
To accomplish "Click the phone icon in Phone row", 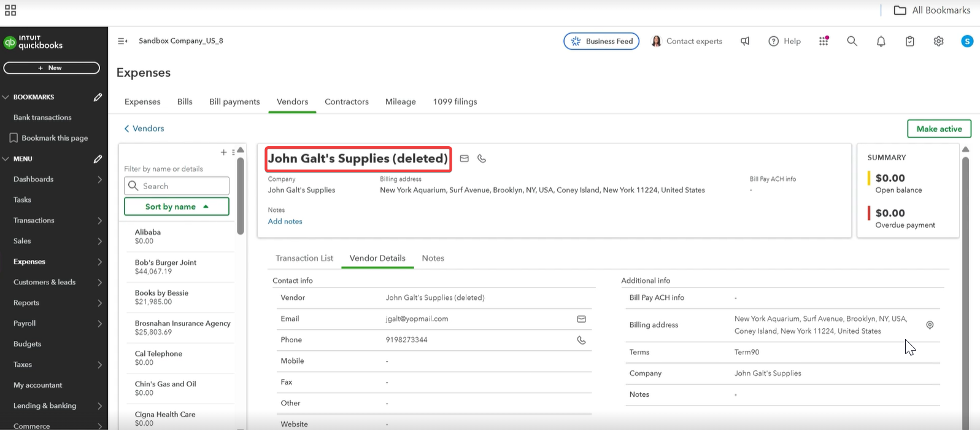I will [581, 340].
